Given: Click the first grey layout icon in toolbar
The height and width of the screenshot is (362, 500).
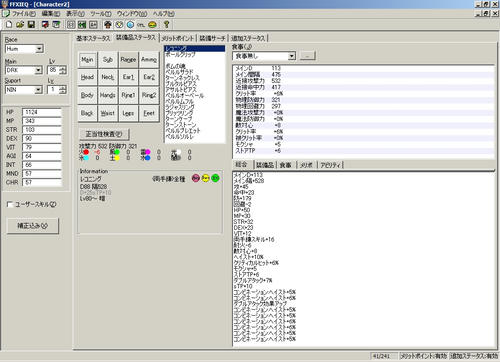Looking at the screenshot, I should (x=71, y=24).
